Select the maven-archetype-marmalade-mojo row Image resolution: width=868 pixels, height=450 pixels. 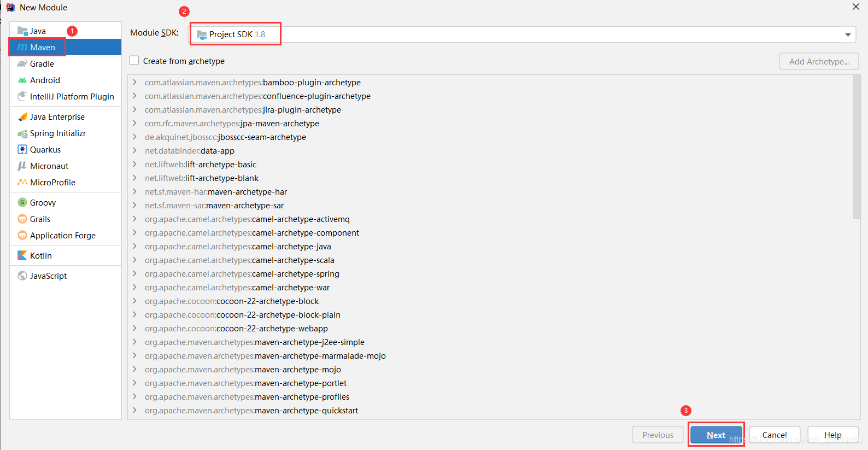point(490,356)
